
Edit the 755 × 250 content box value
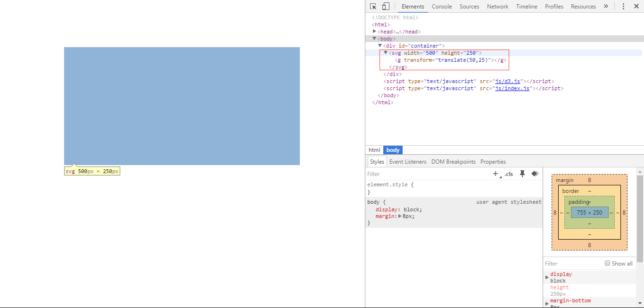[589, 213]
